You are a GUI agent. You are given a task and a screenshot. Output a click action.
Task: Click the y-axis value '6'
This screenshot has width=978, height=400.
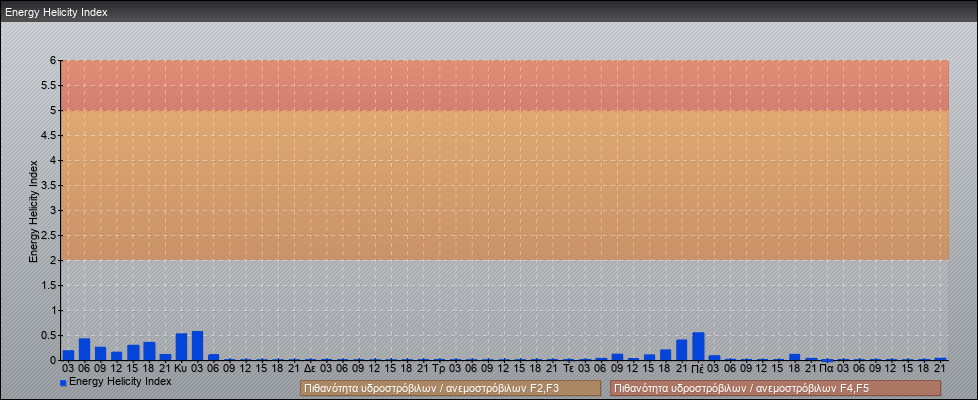coord(54,61)
